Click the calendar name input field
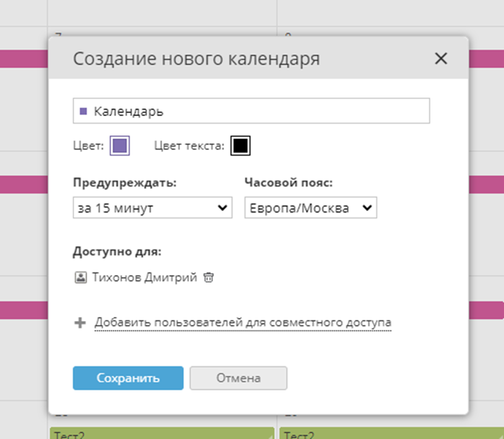Image resolution: width=504 pixels, height=439 pixels. [x=256, y=111]
